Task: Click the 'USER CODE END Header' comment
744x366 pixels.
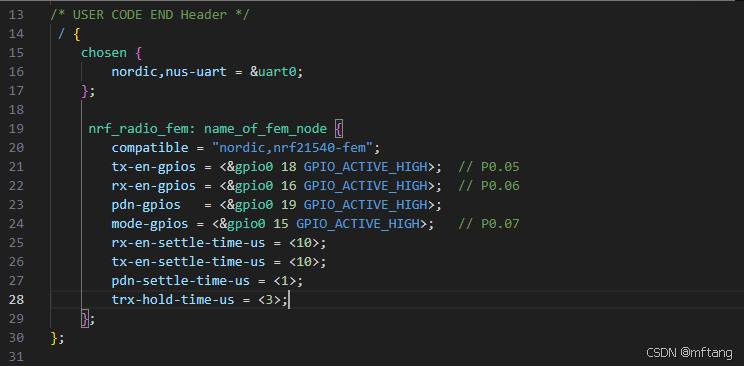Action: [x=150, y=15]
